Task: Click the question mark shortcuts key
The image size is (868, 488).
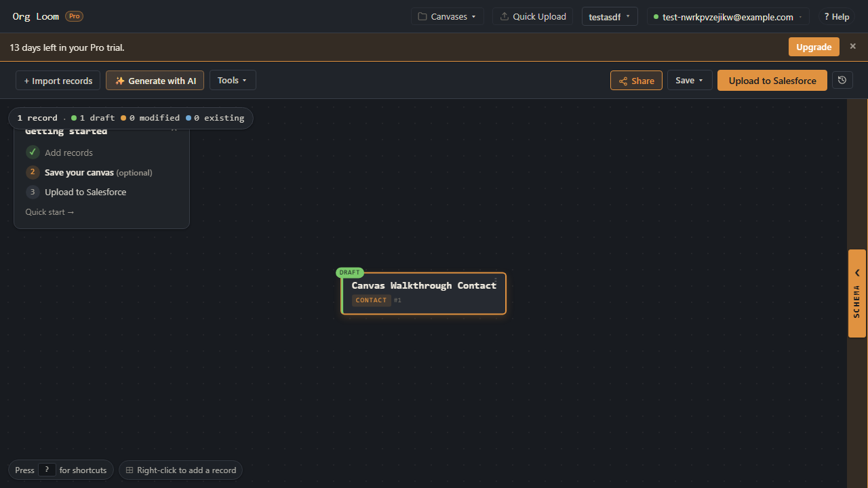Action: (x=47, y=470)
